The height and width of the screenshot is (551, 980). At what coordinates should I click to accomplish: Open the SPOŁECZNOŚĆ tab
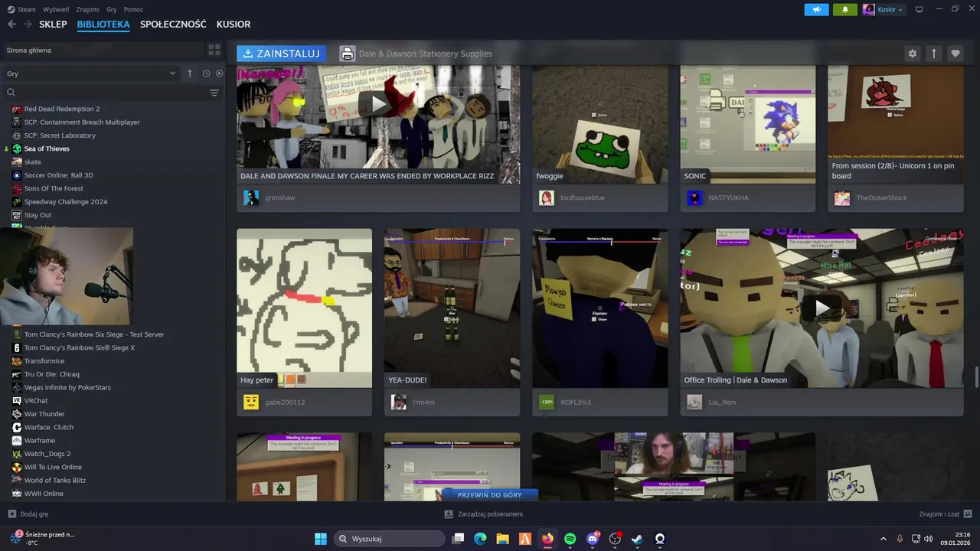(173, 24)
